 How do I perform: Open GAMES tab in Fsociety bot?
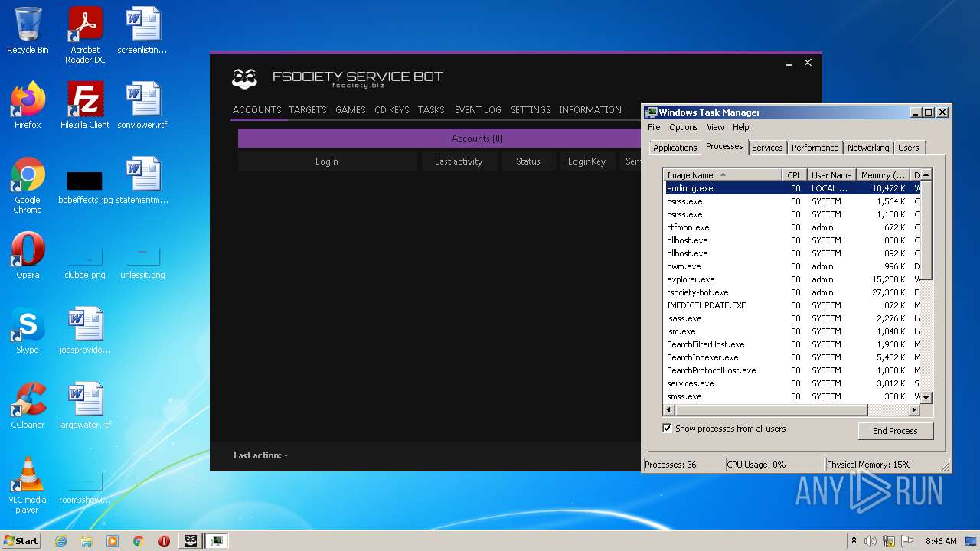point(351,110)
